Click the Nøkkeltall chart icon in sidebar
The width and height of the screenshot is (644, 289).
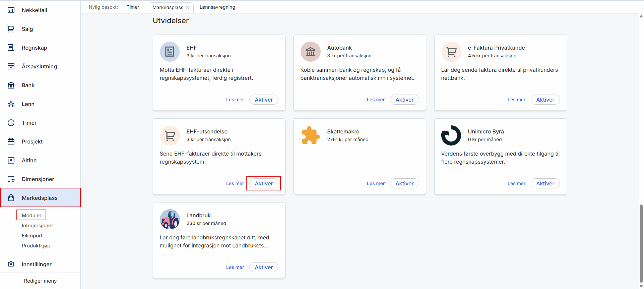pos(11,10)
